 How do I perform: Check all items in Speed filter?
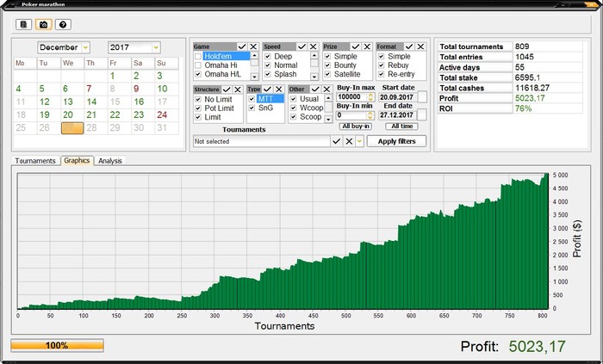click(x=301, y=46)
